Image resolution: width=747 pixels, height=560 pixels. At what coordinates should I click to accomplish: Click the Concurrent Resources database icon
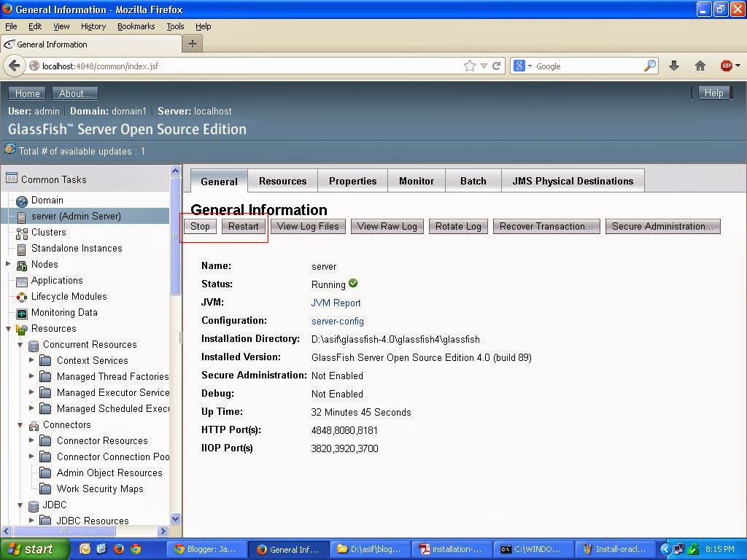pos(34,345)
